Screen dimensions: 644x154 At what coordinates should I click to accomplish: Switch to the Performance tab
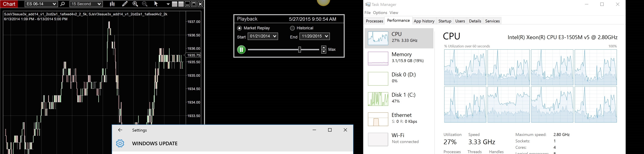tap(398, 21)
